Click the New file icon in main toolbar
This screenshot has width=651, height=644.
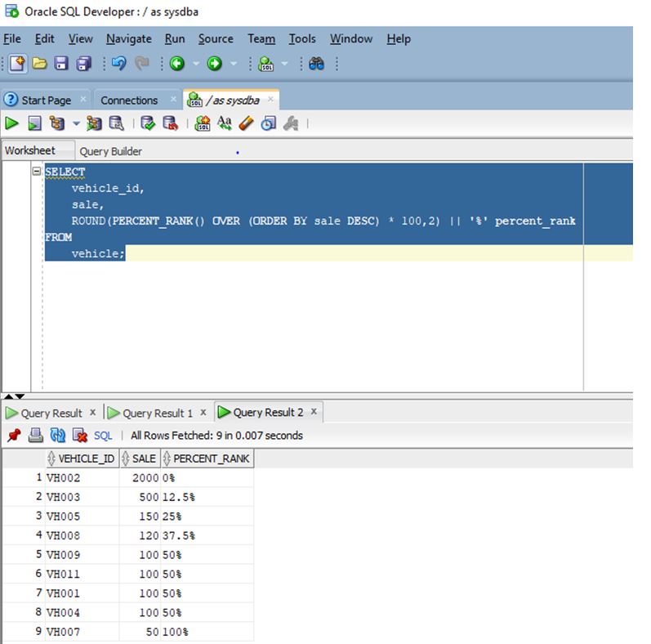17,64
